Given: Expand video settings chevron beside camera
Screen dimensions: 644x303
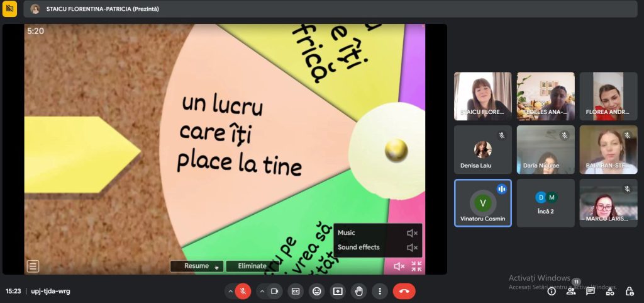Looking at the screenshot, I should point(261,291).
